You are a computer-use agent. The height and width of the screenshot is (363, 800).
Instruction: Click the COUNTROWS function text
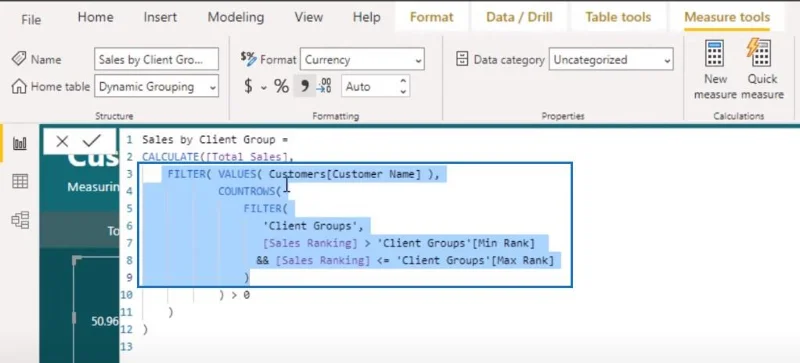(246, 191)
